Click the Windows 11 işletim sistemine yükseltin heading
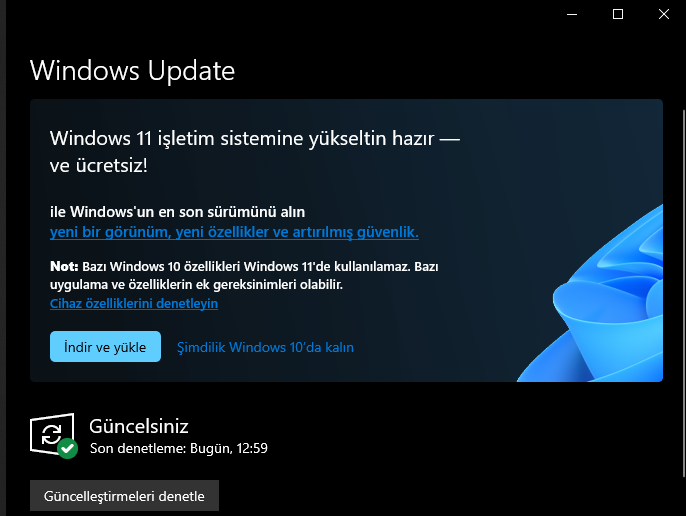 click(x=255, y=151)
